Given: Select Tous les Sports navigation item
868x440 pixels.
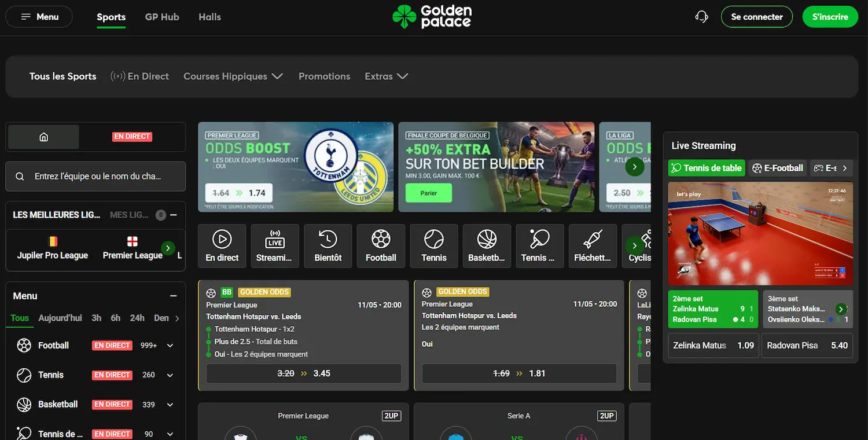Looking at the screenshot, I should tap(63, 76).
